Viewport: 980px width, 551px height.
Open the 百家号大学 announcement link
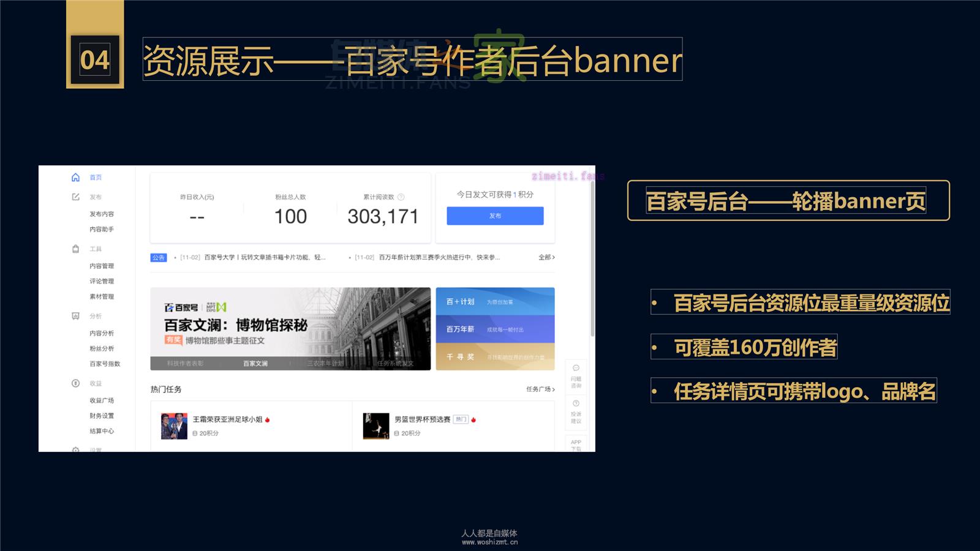tap(265, 258)
